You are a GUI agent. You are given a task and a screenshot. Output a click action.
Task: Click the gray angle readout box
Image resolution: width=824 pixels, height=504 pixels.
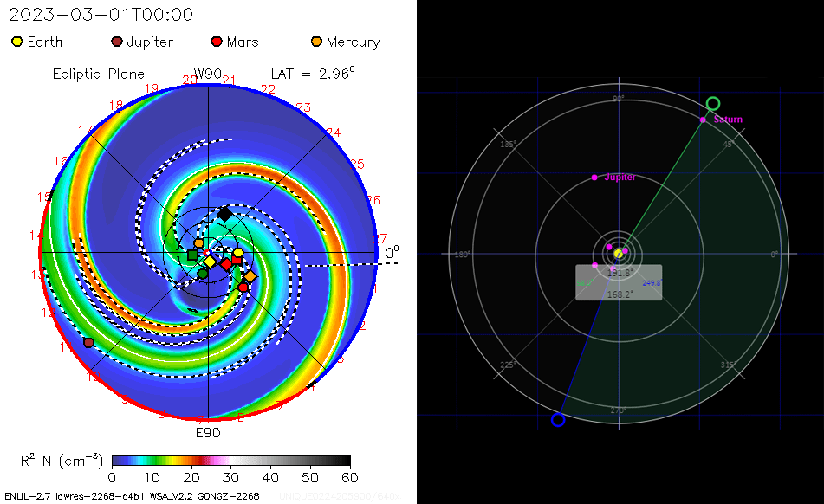[x=619, y=283]
